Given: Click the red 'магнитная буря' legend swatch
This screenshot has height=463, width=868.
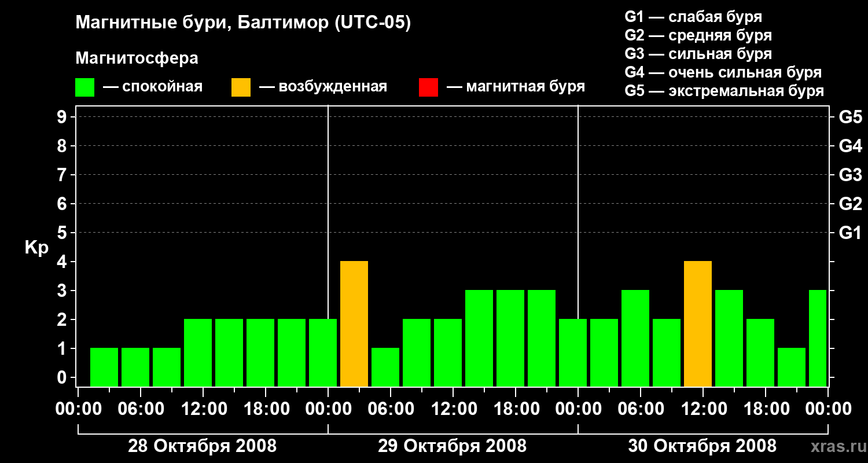Looking at the screenshot, I should click(428, 87).
